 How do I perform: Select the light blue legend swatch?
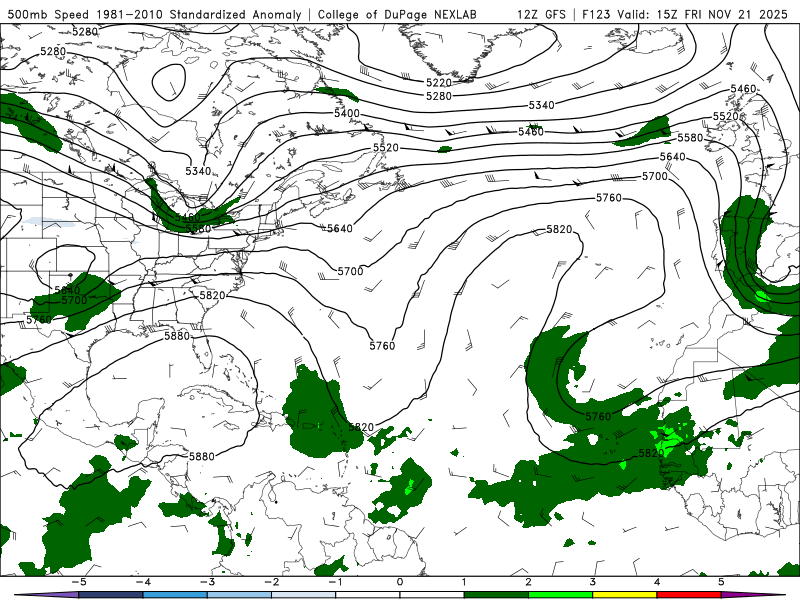pyautogui.click(x=239, y=595)
